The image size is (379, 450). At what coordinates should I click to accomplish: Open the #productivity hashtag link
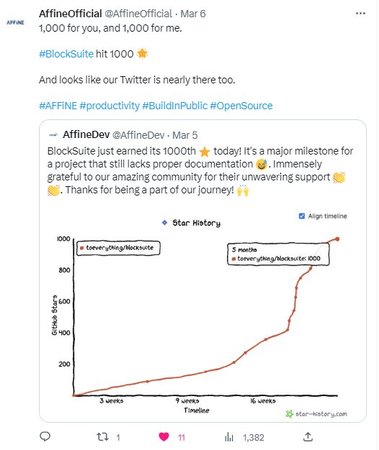[x=110, y=106]
